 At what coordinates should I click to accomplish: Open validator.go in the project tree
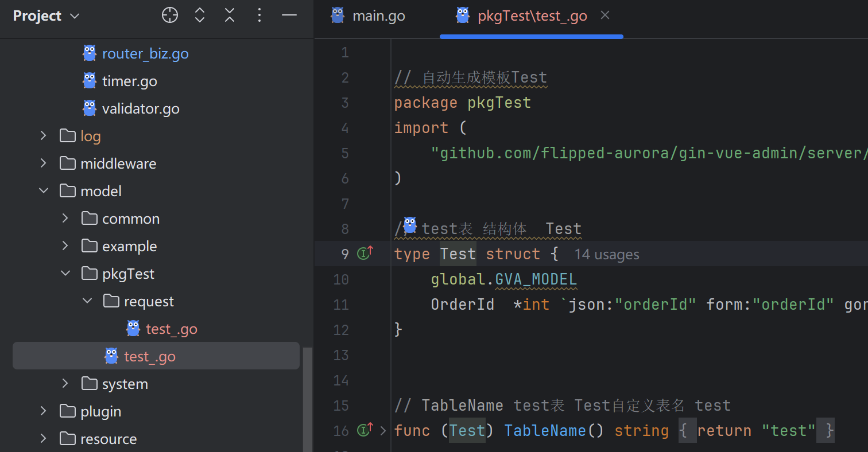pyautogui.click(x=141, y=108)
